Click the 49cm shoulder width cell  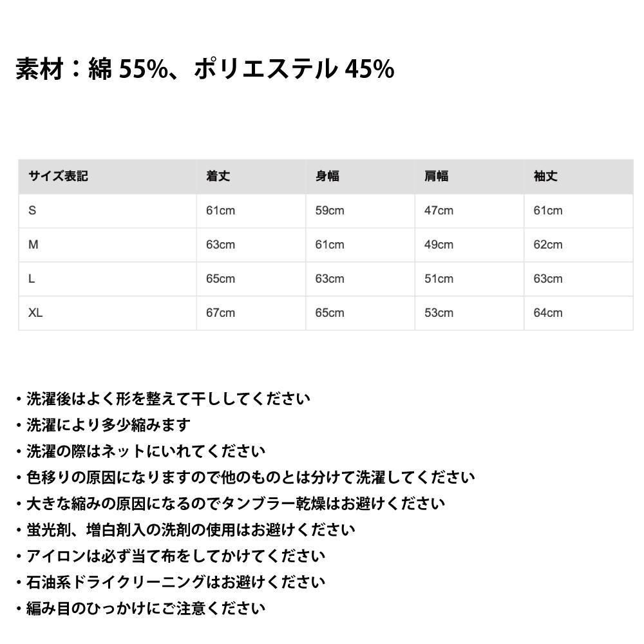click(x=439, y=245)
